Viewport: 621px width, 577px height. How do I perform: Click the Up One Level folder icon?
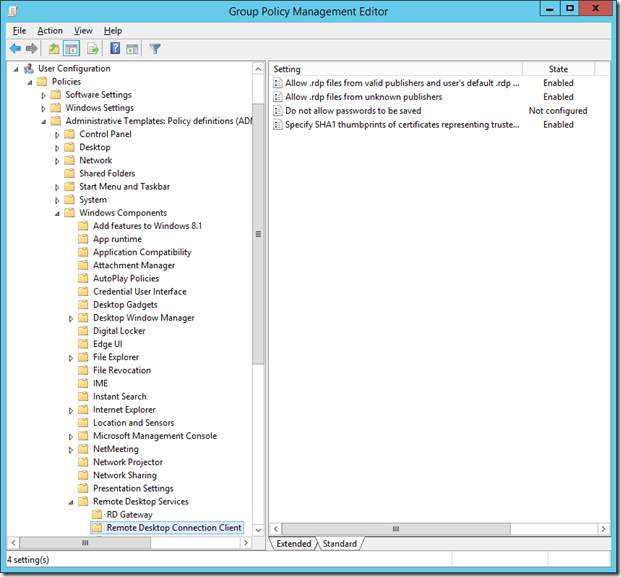pyautogui.click(x=54, y=48)
